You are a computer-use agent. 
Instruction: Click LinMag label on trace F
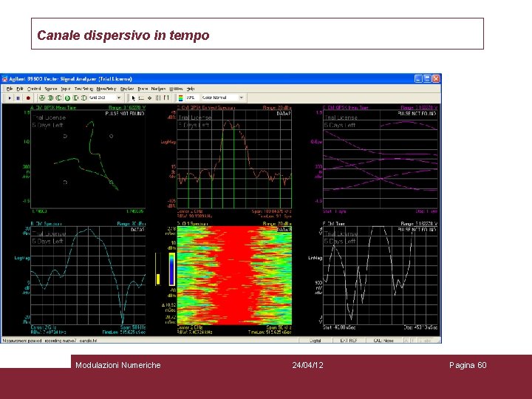(316, 258)
